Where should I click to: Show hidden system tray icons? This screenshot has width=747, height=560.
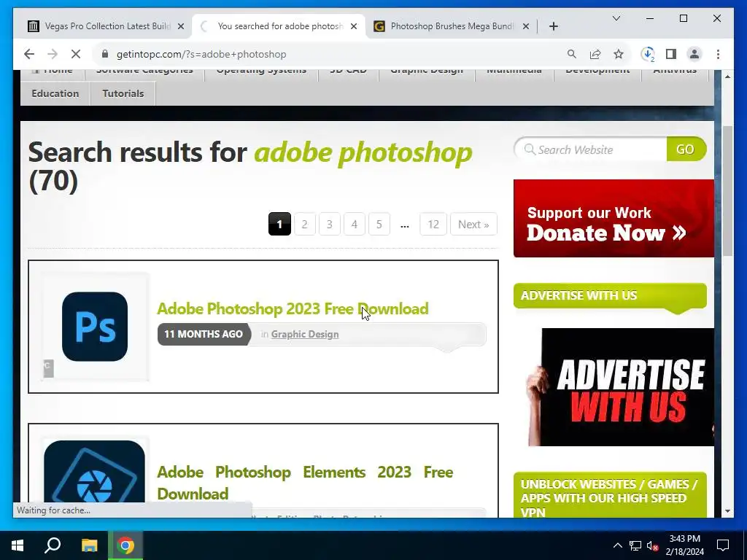[x=617, y=545]
